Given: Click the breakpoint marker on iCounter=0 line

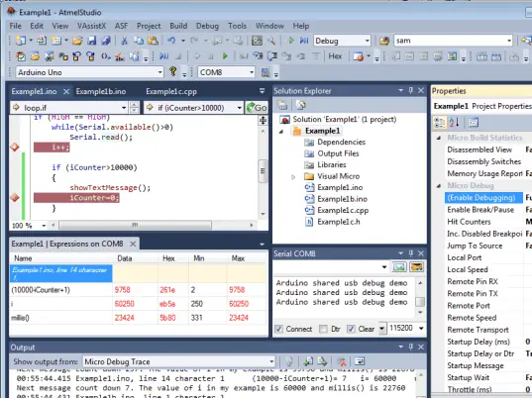Looking at the screenshot, I should coord(15,197).
